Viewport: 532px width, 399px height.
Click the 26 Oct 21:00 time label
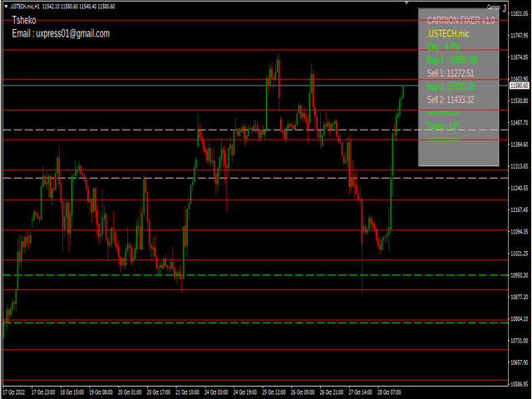coord(332,392)
